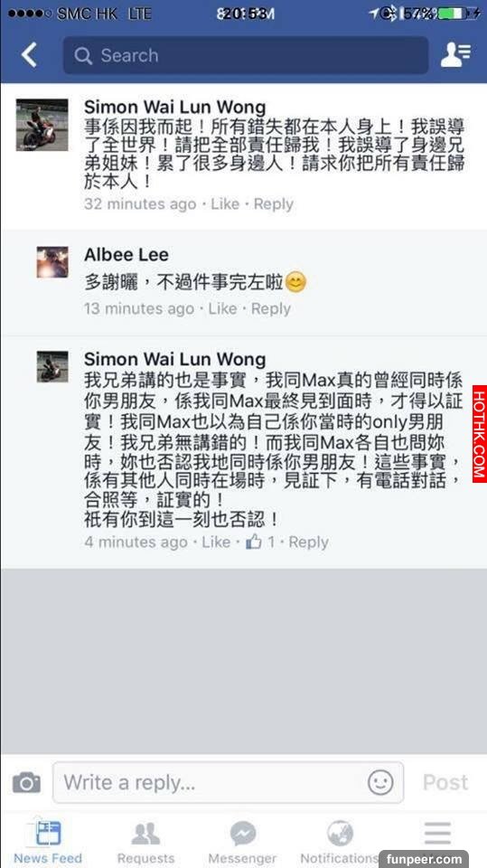Open Notifications tab

click(x=339, y=843)
